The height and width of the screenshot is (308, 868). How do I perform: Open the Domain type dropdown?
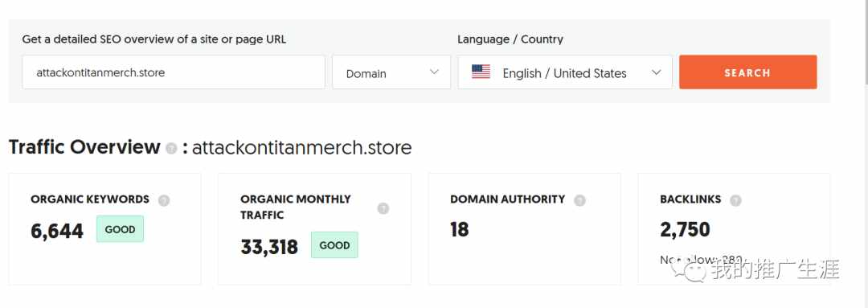tap(391, 72)
